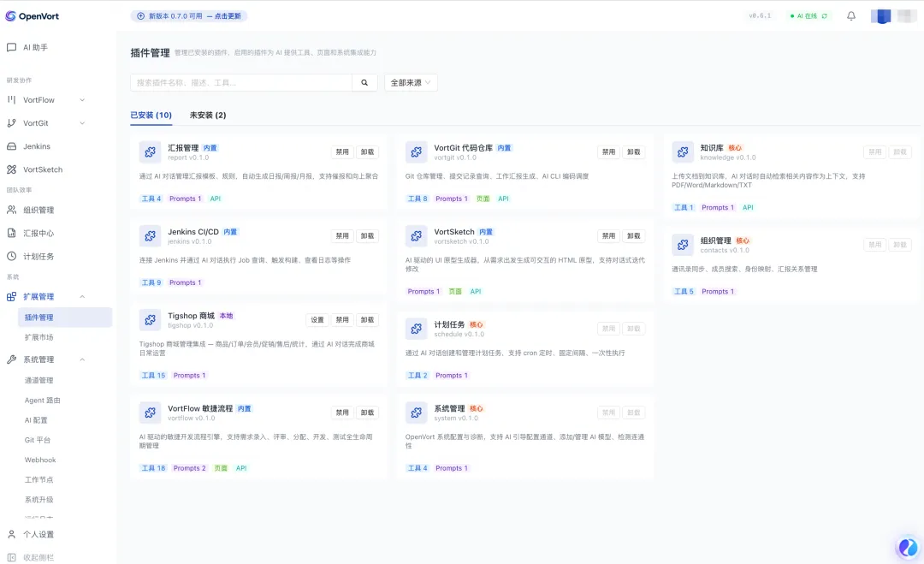Uninstall the 汇报管理 plugin
Viewport: 924px width, 564px height.
tap(367, 152)
